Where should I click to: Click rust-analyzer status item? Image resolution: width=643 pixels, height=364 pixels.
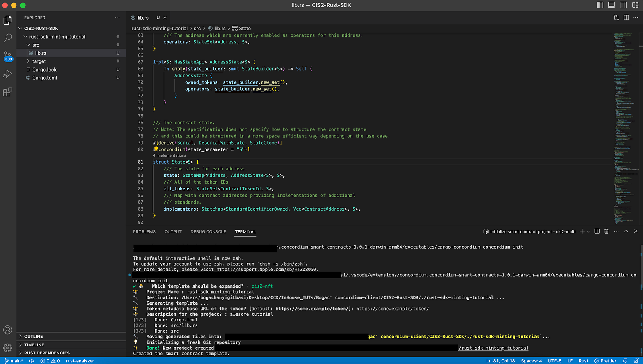pos(80,361)
